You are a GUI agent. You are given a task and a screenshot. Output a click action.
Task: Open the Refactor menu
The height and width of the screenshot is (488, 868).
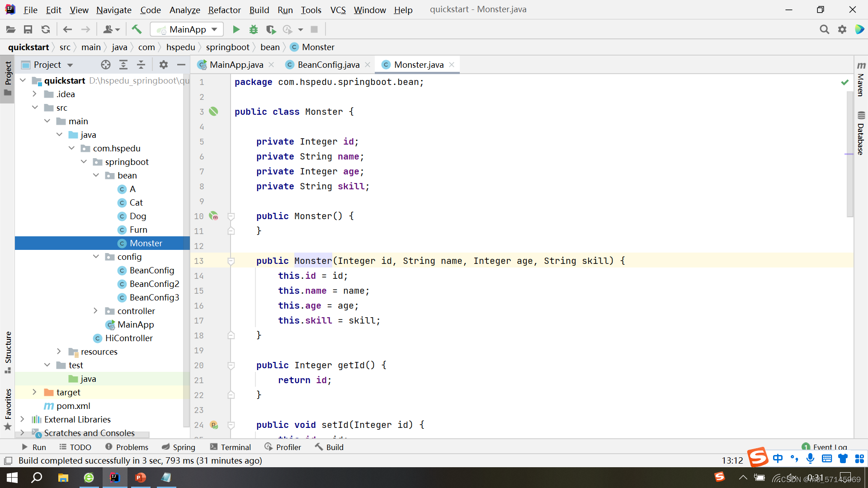point(224,9)
